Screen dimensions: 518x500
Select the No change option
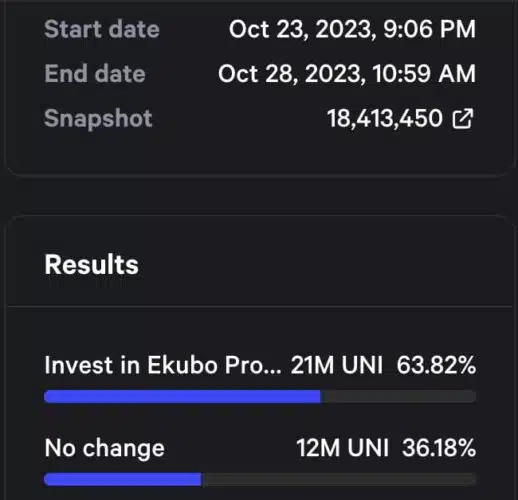pyautogui.click(x=105, y=448)
